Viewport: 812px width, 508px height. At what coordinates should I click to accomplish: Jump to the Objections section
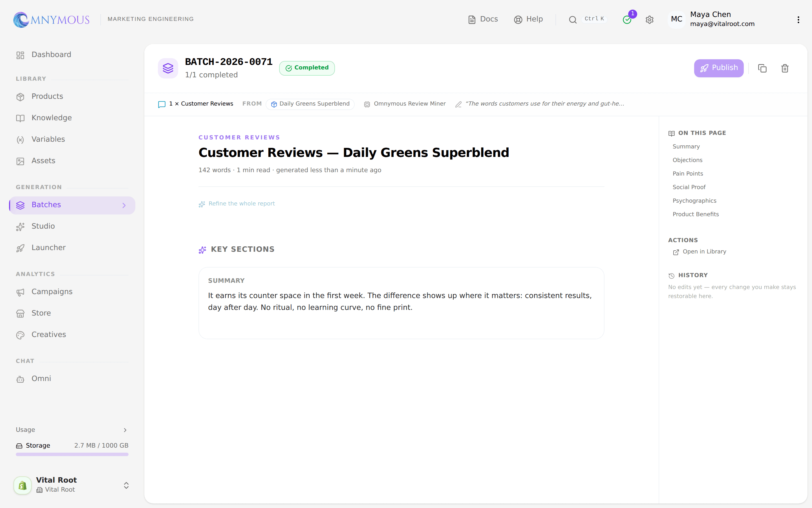coord(687,160)
